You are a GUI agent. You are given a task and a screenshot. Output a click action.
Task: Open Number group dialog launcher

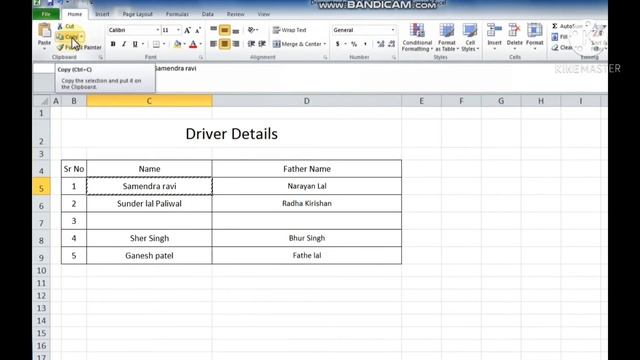(394, 58)
